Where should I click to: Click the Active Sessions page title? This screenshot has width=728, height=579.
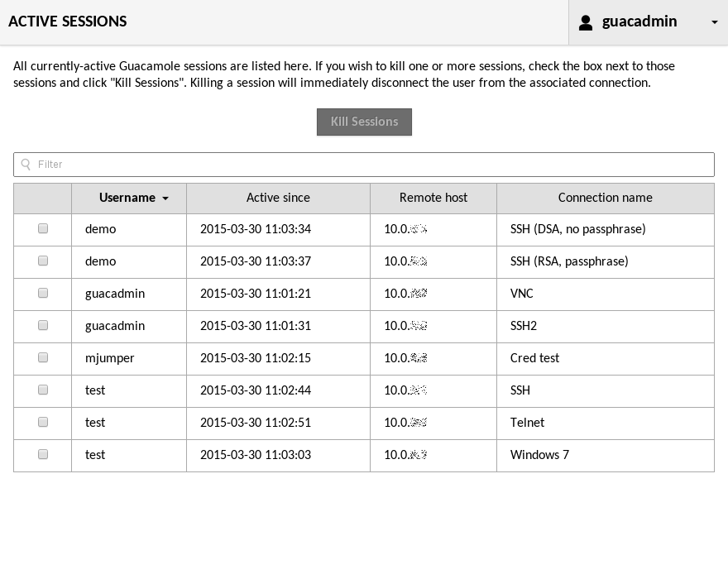68,22
